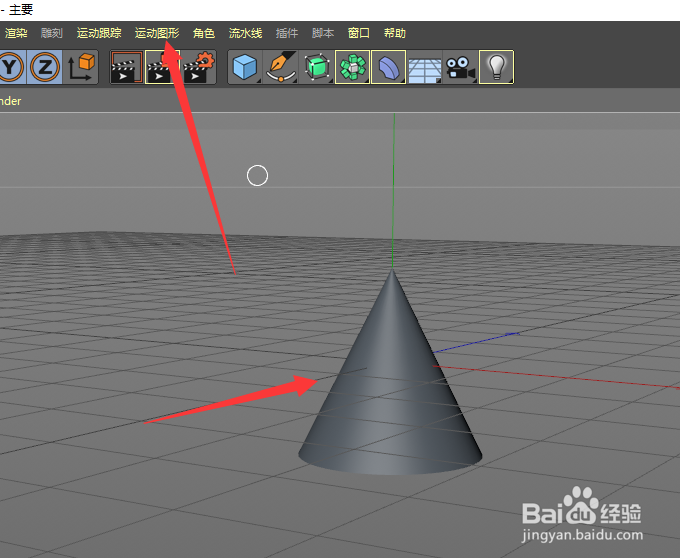Image resolution: width=680 pixels, height=558 pixels.
Task: Add a cube primitive object
Action: click(x=245, y=67)
